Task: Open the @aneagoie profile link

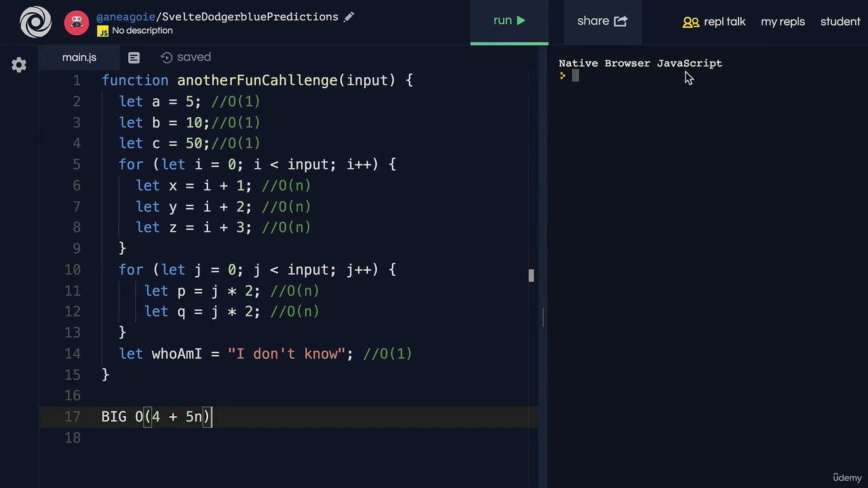Action: [126, 17]
